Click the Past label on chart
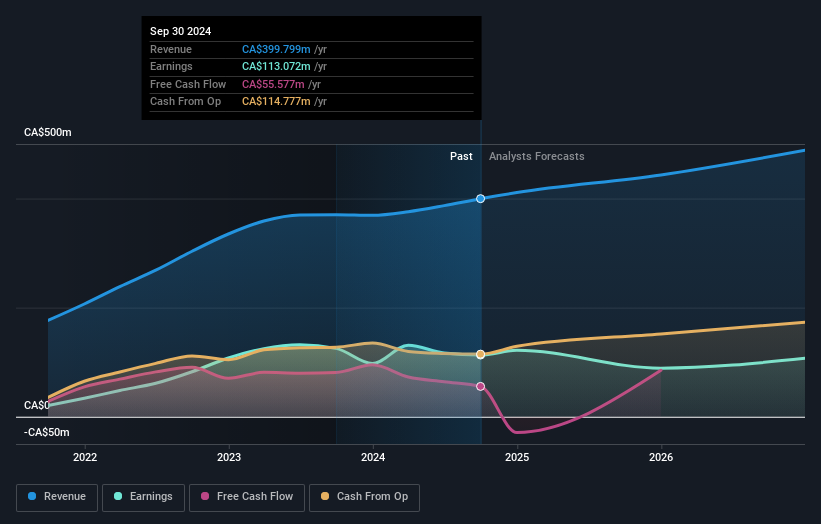 point(461,156)
